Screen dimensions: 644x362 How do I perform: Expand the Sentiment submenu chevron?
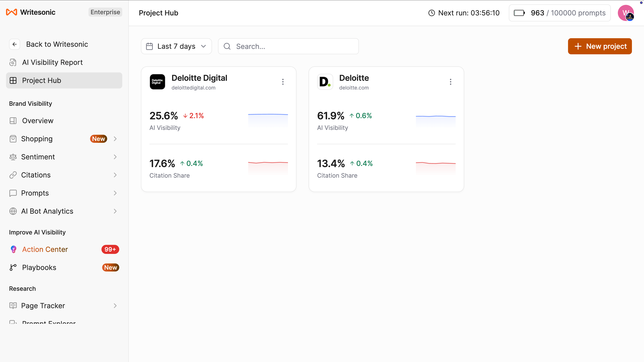pos(115,157)
